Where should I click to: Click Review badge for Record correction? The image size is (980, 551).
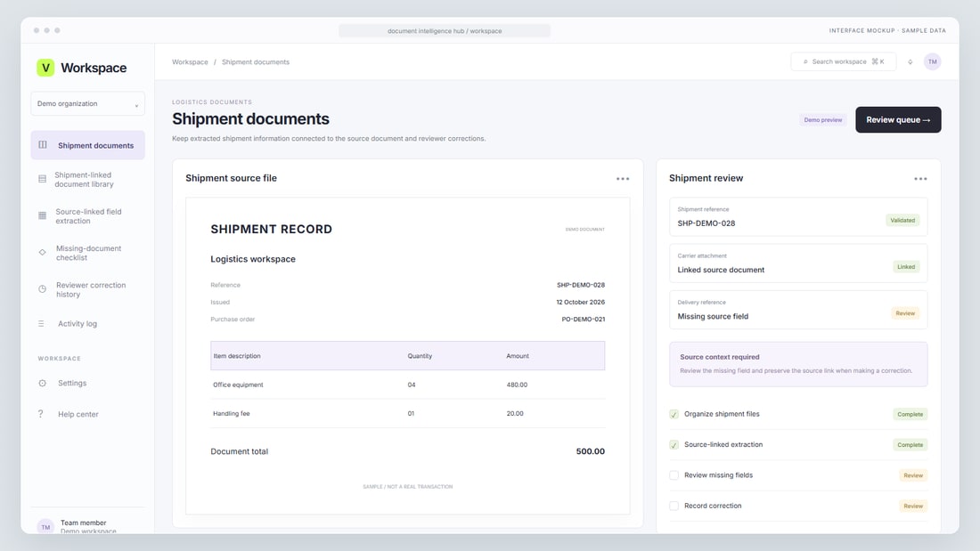click(913, 506)
